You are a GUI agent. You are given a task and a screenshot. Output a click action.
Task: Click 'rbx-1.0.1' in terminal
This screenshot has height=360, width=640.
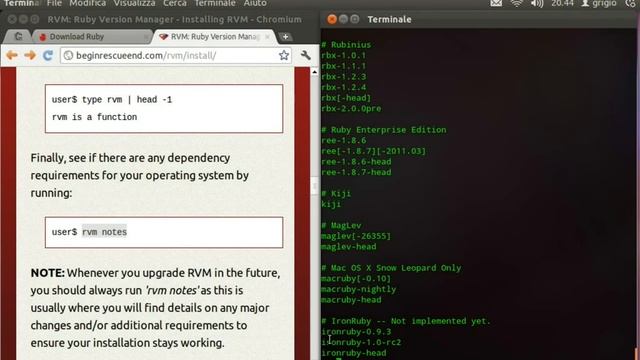pyautogui.click(x=344, y=56)
